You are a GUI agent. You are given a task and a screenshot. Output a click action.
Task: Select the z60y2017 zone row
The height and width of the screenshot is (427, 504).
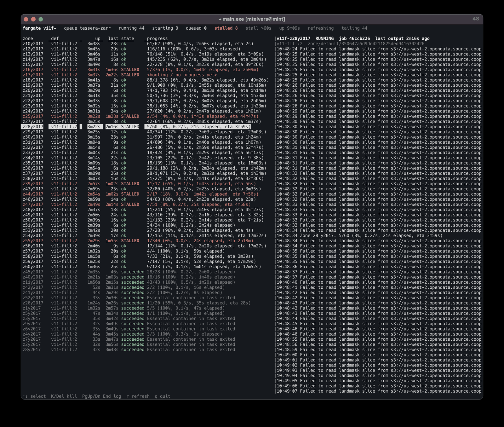click(142, 267)
